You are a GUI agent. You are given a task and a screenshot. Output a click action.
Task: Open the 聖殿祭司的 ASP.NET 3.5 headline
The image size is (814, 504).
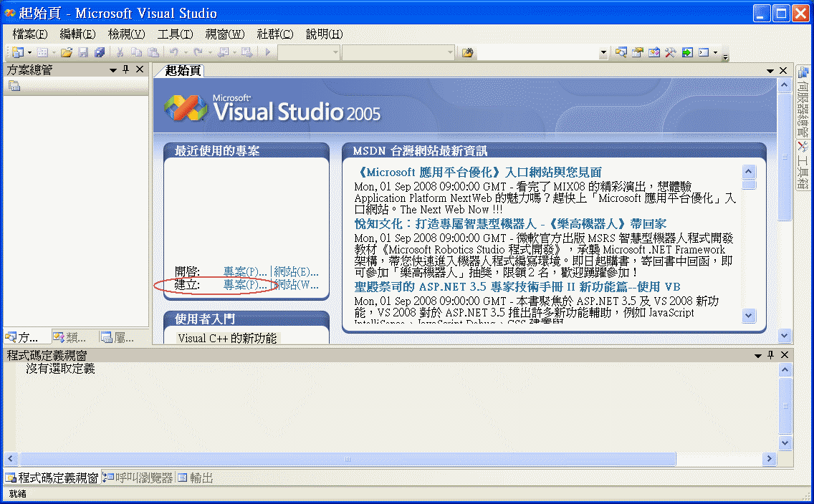517,287
